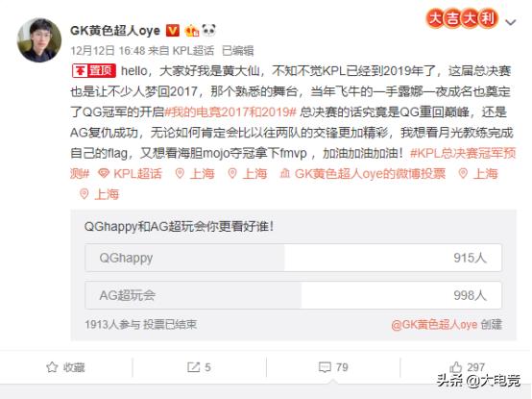Click the first 上海 location tag
This screenshot has height=399, width=532.
tap(195, 174)
